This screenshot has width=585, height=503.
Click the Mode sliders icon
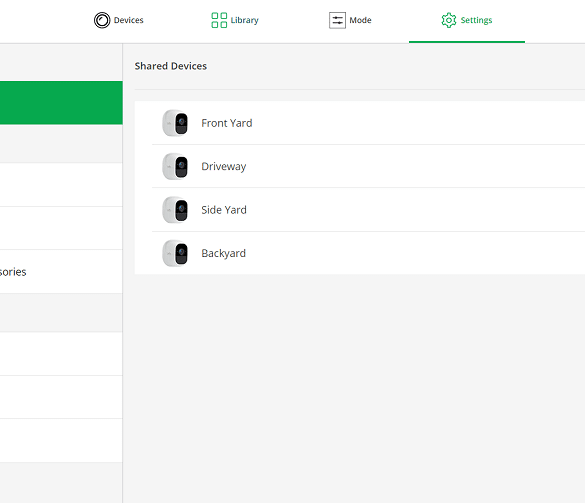(337, 20)
